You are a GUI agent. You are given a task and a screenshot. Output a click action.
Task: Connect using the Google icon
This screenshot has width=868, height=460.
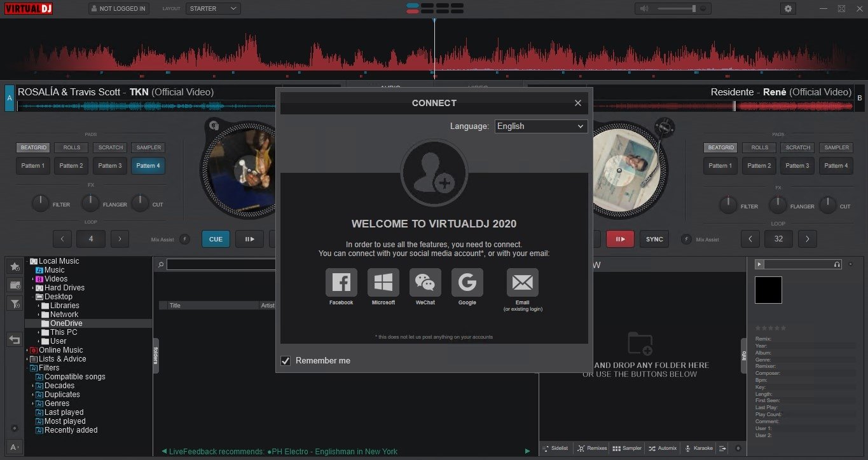coord(467,282)
